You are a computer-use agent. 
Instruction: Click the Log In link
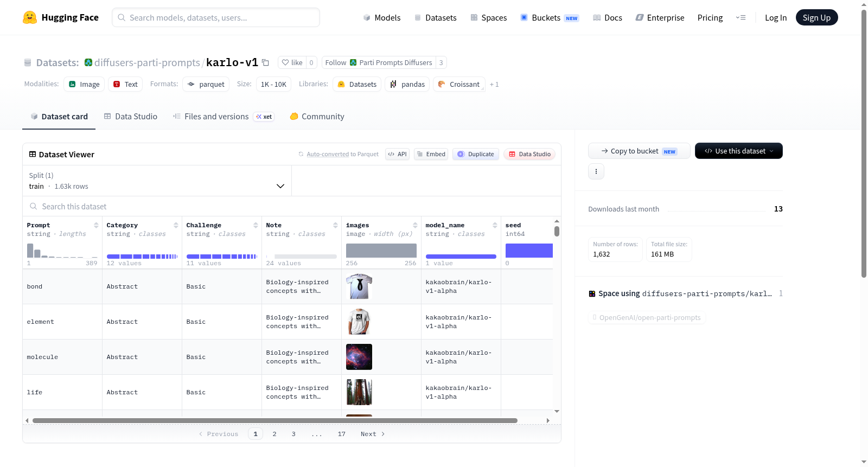(x=776, y=17)
